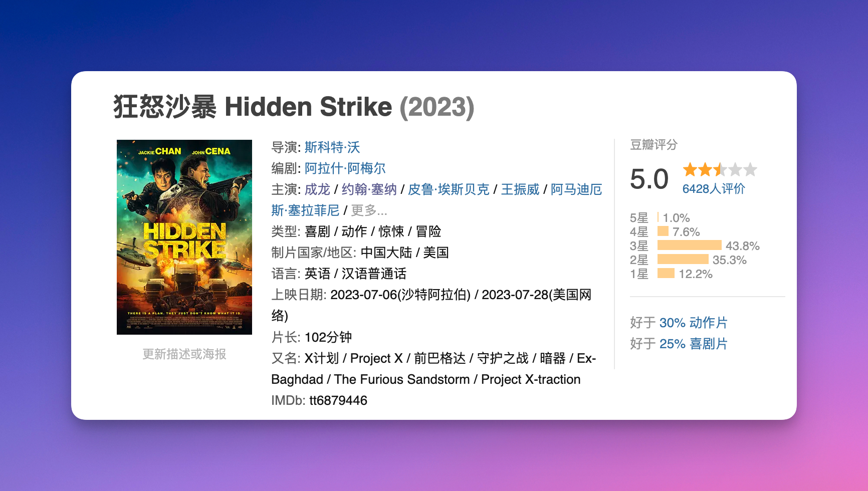The image size is (868, 491).
Task: Open actor 成龙's profile link
Action: (x=317, y=189)
